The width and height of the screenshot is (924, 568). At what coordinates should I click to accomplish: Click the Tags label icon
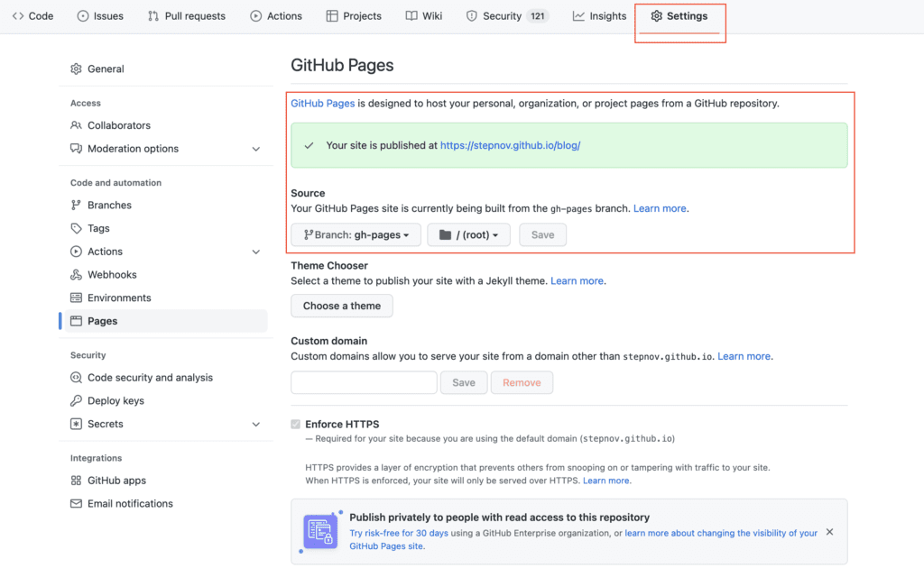point(76,228)
